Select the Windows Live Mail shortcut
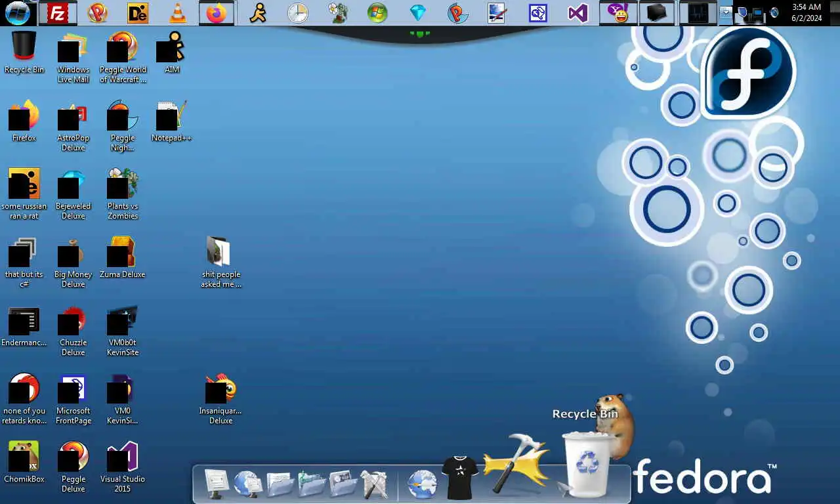The height and width of the screenshot is (504, 840). pyautogui.click(x=73, y=58)
